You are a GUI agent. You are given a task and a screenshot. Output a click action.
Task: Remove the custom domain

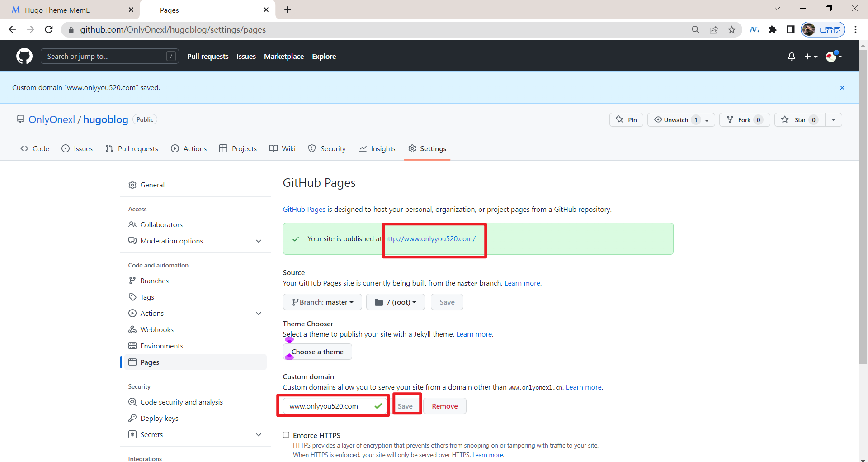(x=444, y=406)
